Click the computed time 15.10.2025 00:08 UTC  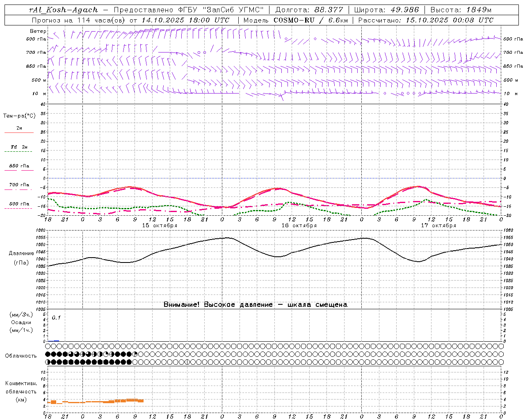pos(450,20)
